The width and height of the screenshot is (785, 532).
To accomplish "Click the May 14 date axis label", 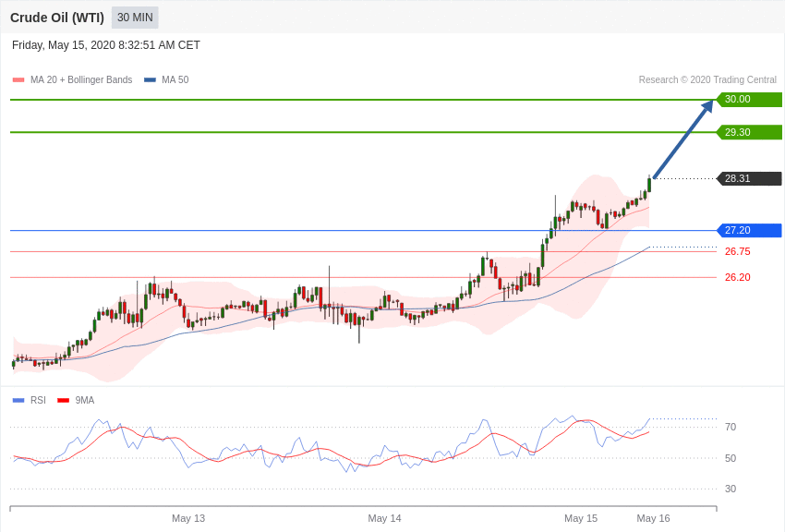I will 384,518.
